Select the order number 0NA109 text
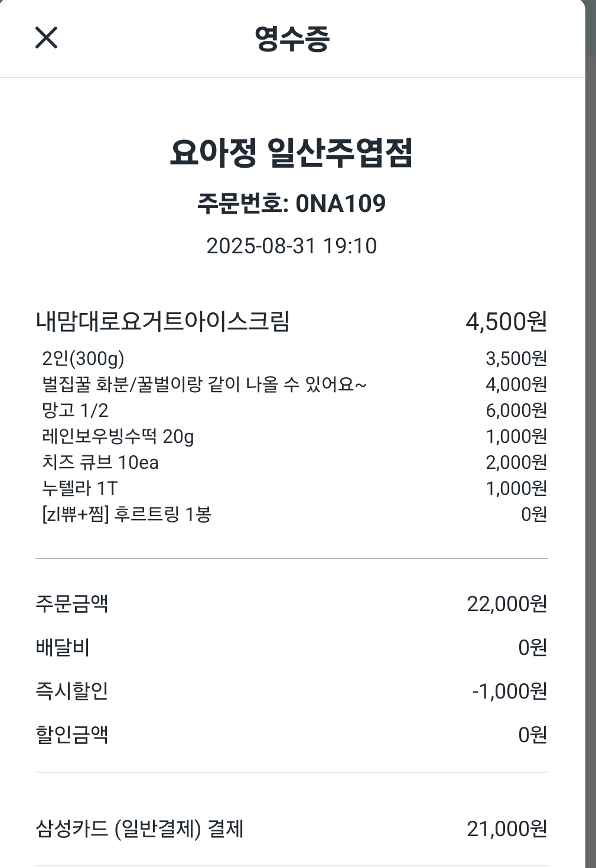Image resolution: width=596 pixels, height=868 pixels. 340,204
